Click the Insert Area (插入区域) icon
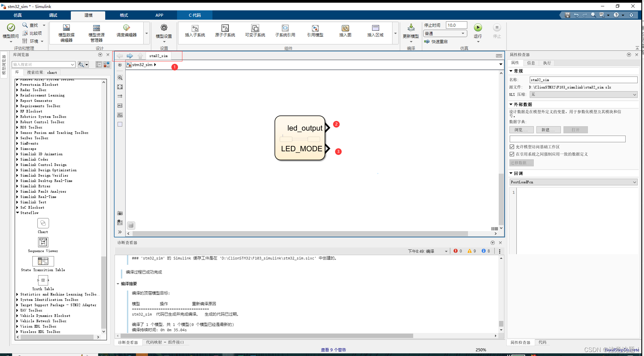This screenshot has height=356, width=644. coord(375,28)
